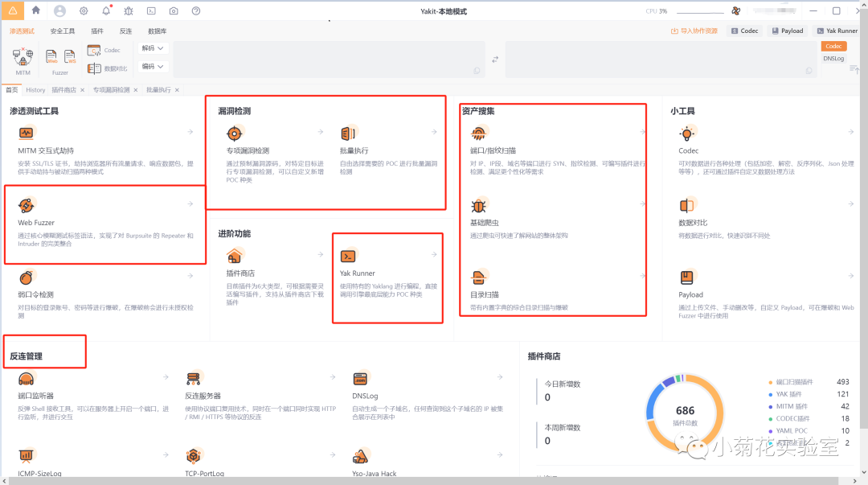868x485 pixels.
Task: Open the Yak Runner card icon
Action: point(348,256)
